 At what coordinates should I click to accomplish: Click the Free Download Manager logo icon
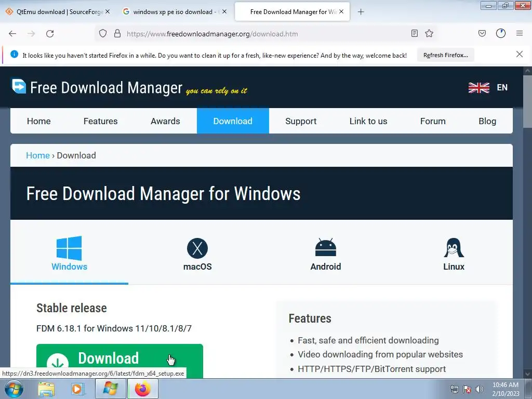[19, 86]
